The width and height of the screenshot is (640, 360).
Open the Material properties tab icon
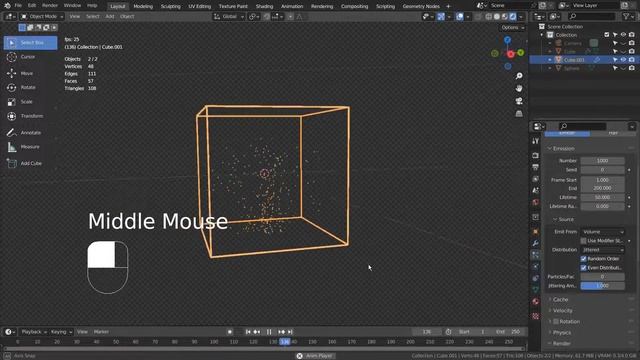536,302
